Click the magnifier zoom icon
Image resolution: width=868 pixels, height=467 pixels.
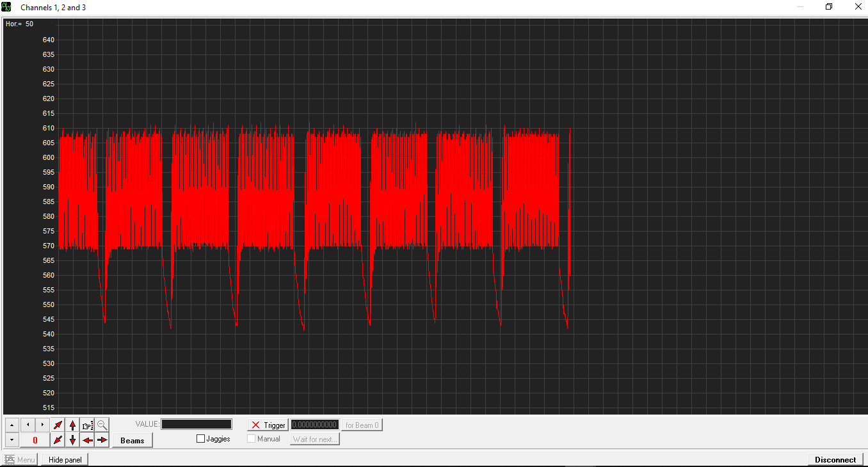(102, 425)
